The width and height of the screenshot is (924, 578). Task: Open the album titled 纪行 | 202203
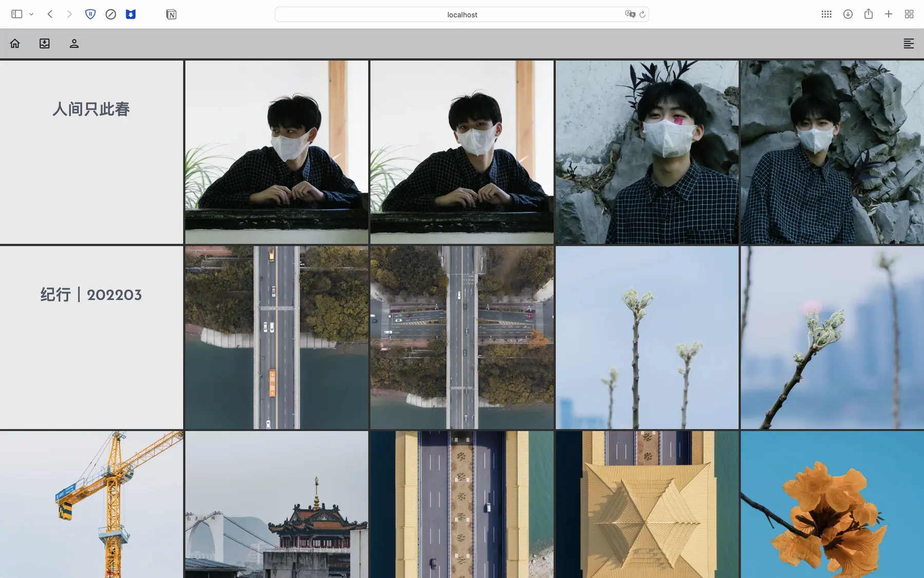click(91, 337)
